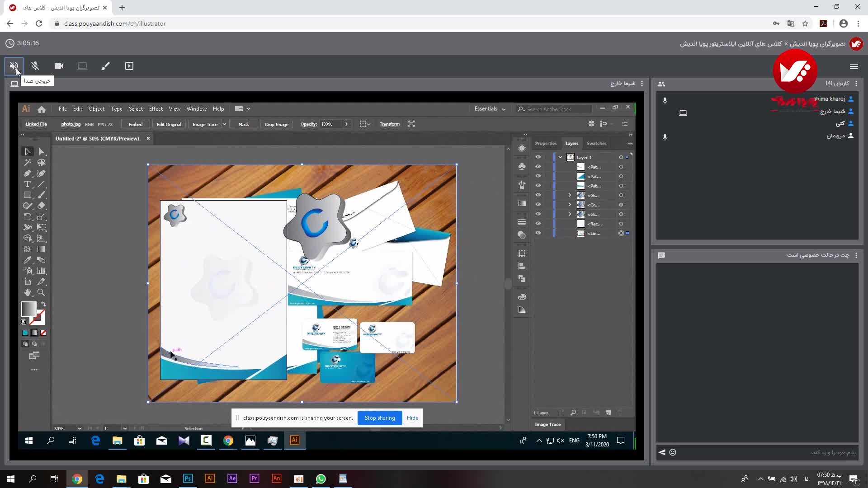The width and height of the screenshot is (868, 488).
Task: Toggle visibility of the <Lin...> linked image sublayer
Action: (x=538, y=233)
